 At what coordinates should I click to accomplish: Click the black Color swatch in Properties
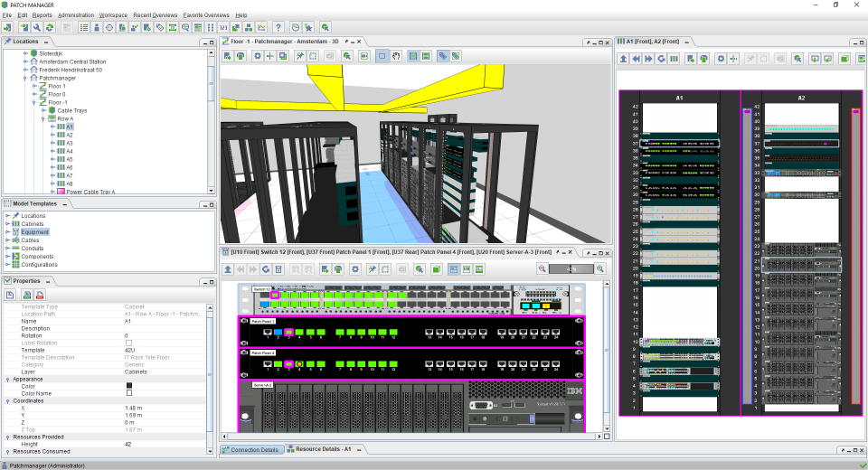click(128, 386)
